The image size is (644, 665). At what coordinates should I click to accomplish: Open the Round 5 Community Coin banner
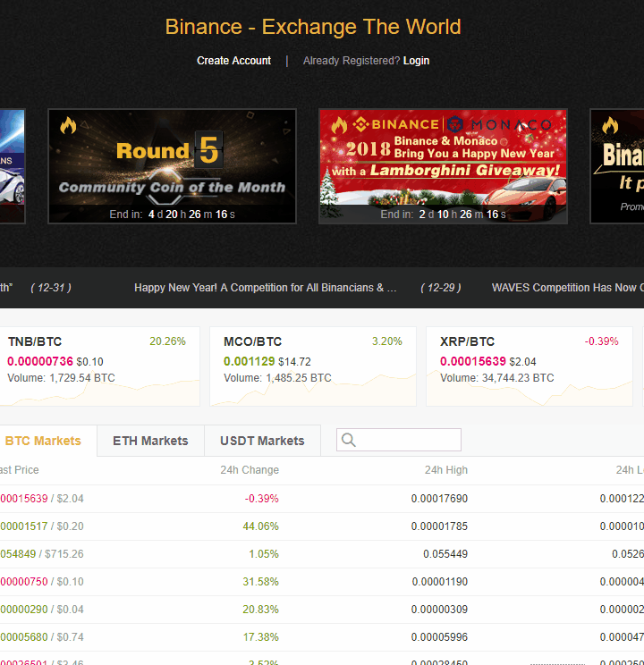(172, 166)
